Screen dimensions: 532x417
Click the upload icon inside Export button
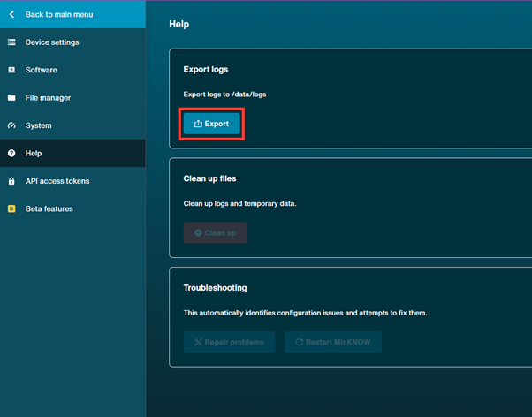(x=198, y=125)
